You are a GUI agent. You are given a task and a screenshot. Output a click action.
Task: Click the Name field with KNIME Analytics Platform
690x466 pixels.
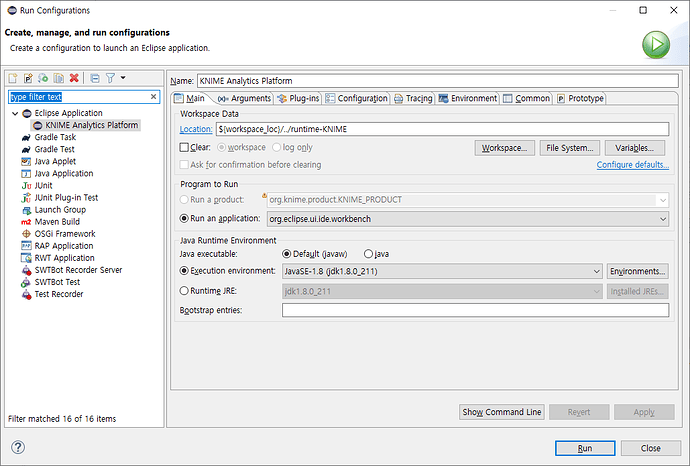437,81
